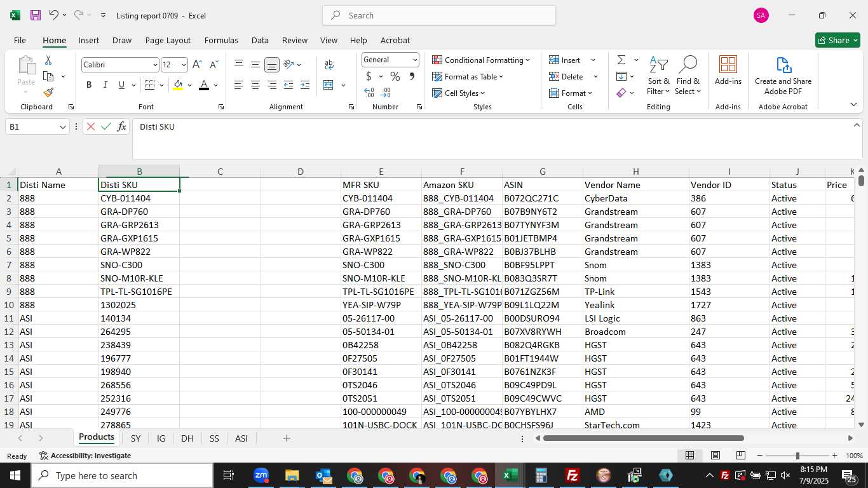Click the Orientation angled text icon
The height and width of the screenshot is (488, 868).
click(x=288, y=64)
